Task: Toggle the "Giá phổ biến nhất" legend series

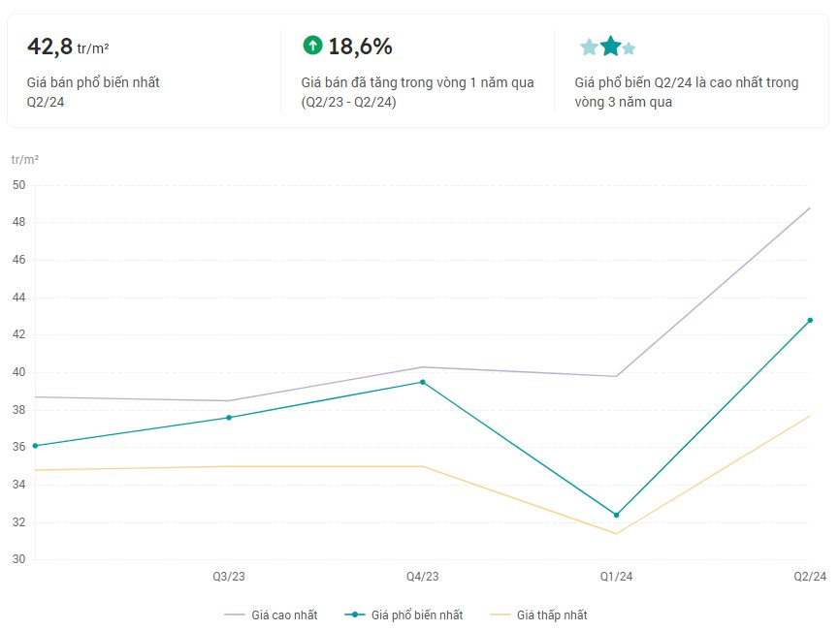Action: (405, 614)
